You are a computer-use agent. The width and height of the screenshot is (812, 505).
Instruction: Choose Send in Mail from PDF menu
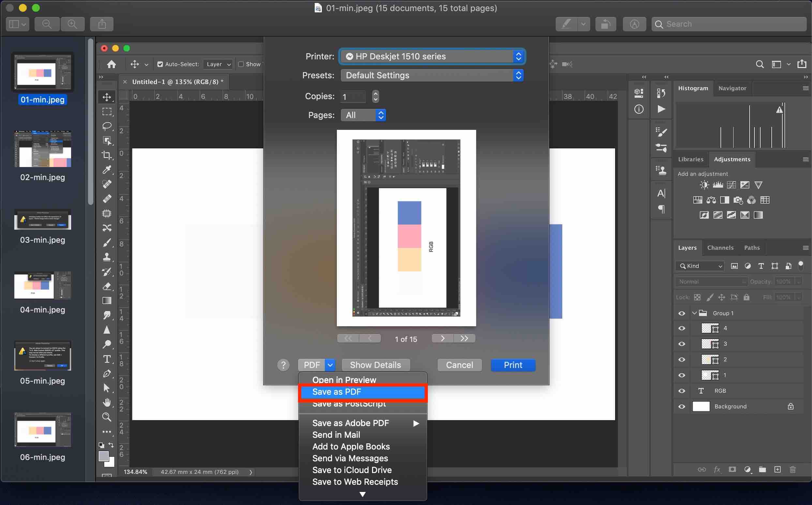pos(336,435)
